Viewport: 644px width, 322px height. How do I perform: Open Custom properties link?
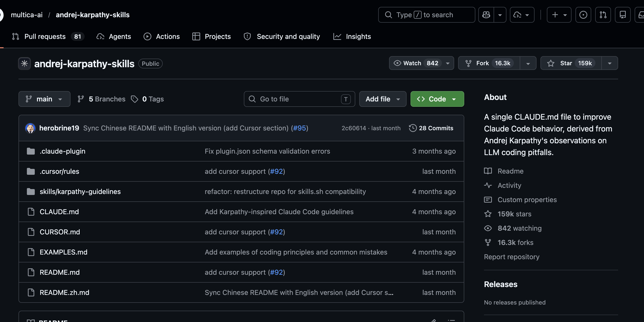point(520,200)
